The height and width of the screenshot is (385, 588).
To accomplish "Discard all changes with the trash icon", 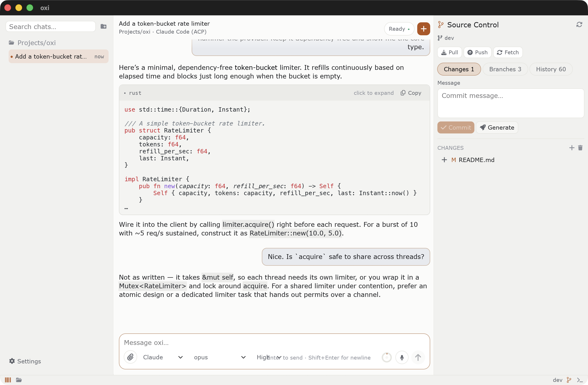I will [580, 148].
